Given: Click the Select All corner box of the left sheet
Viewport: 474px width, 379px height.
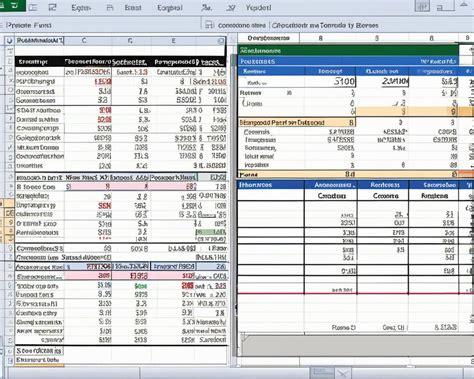Looking at the screenshot, I should (9, 41).
